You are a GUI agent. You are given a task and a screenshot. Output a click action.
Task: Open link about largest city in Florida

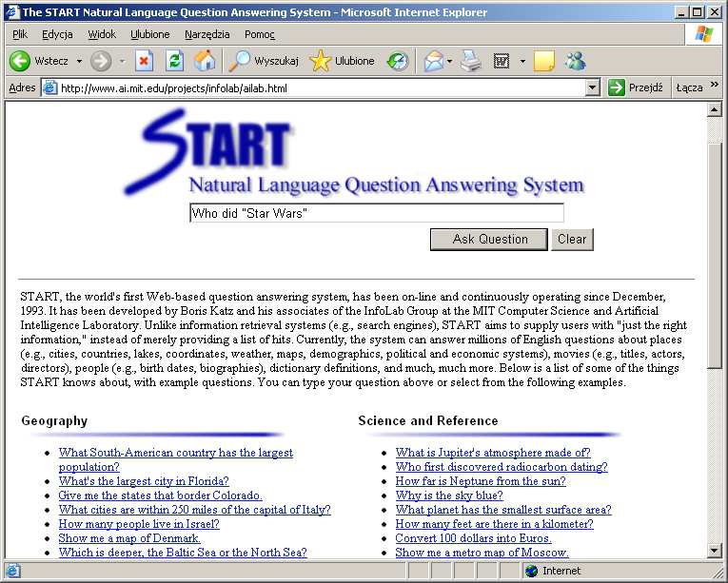coord(144,481)
